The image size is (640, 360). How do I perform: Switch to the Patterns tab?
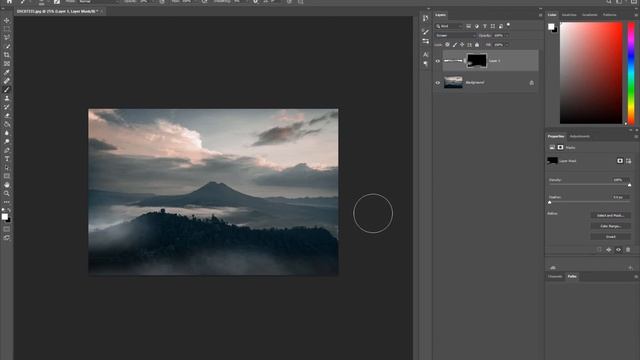coord(610,15)
